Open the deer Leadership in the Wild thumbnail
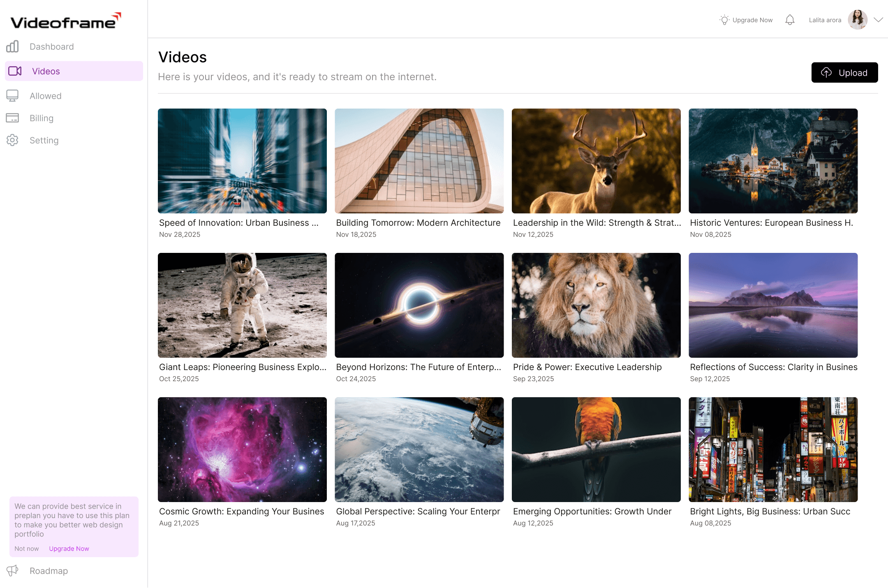The image size is (888, 588). point(596,161)
